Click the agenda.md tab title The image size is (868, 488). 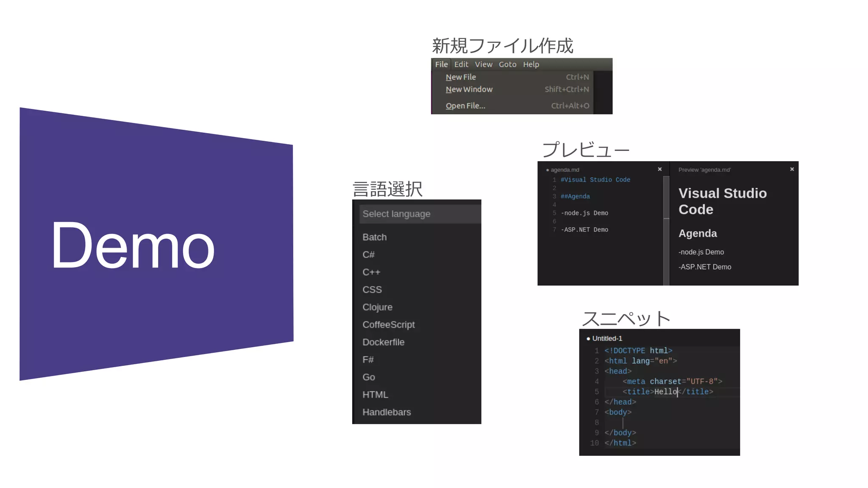click(565, 170)
